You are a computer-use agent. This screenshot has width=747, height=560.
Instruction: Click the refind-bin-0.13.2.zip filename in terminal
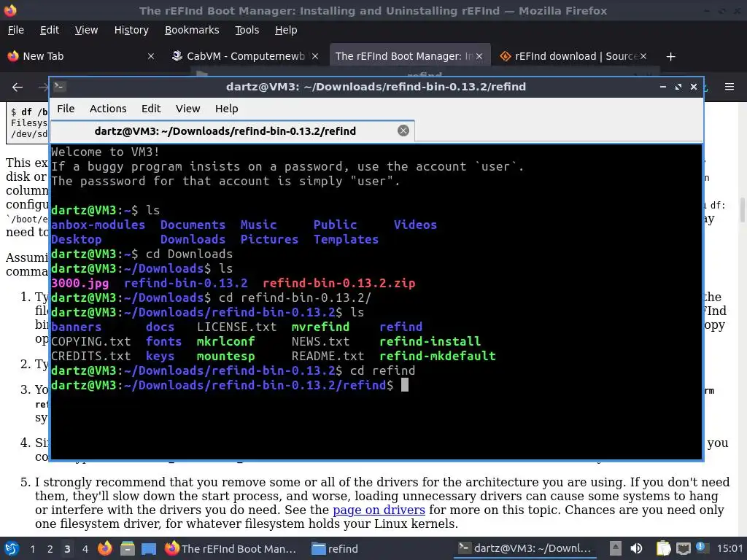click(x=338, y=284)
